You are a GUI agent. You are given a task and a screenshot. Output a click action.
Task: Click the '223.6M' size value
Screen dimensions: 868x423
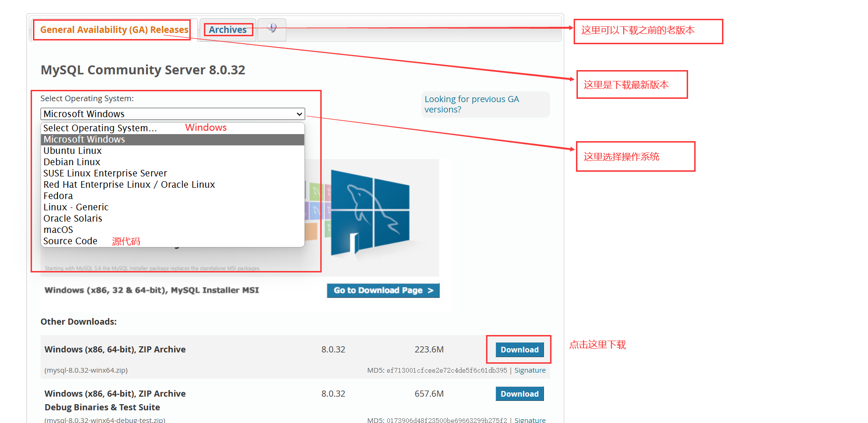[x=429, y=350]
